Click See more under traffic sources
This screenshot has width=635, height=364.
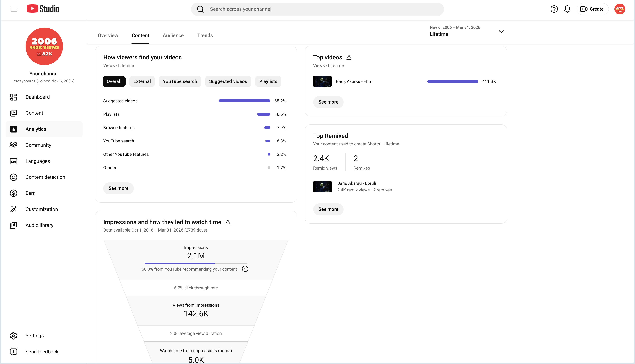point(118,188)
